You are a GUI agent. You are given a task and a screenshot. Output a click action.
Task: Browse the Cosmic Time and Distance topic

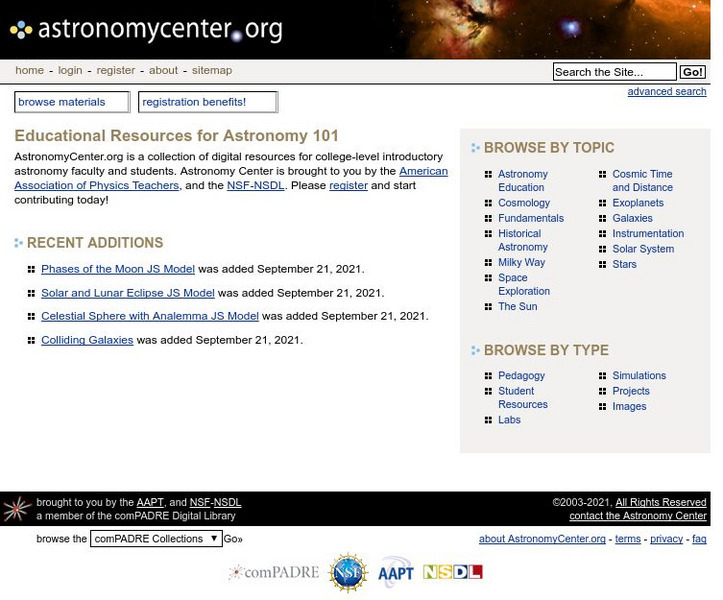pos(642,181)
